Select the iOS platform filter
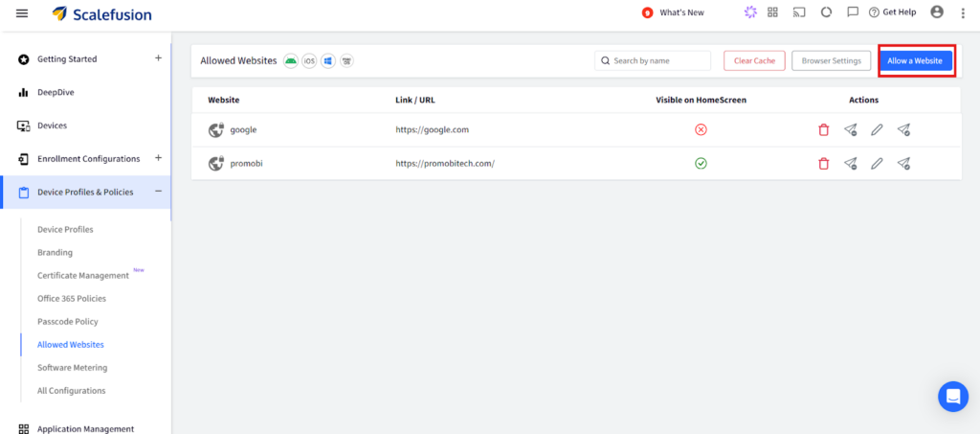980x434 pixels. click(309, 60)
